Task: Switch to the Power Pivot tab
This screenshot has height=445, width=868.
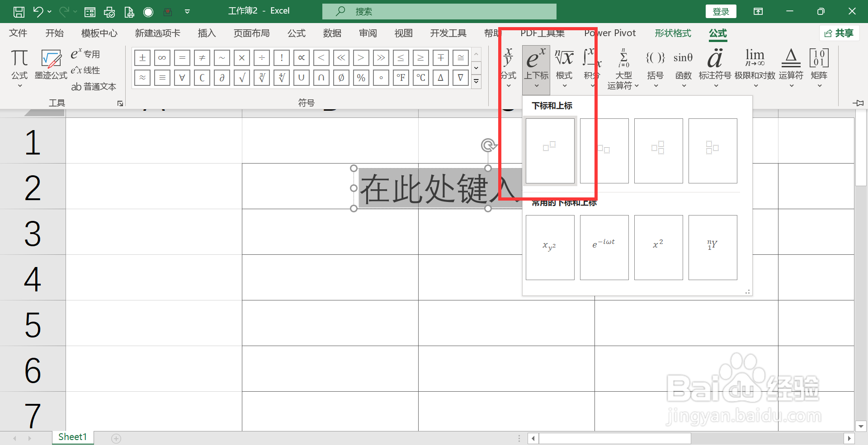Action: (x=610, y=33)
